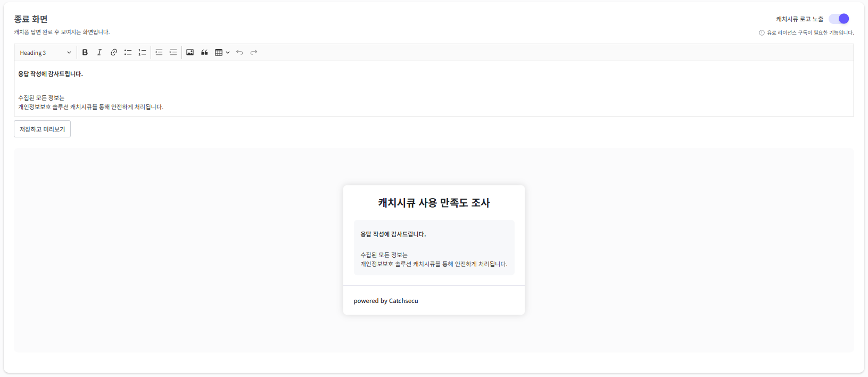This screenshot has width=868, height=377.
Task: Insert a block quote
Action: pos(204,52)
